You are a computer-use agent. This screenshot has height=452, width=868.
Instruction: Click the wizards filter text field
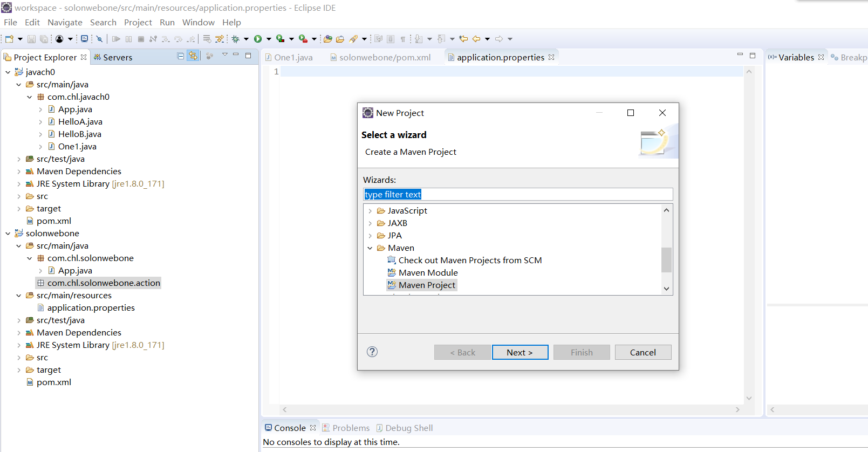518,194
